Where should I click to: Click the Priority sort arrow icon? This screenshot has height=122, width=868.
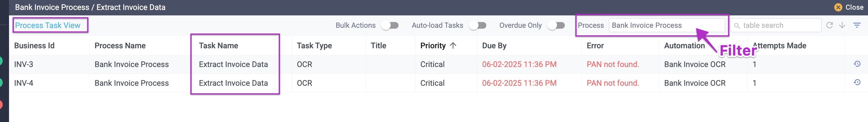pos(453,46)
